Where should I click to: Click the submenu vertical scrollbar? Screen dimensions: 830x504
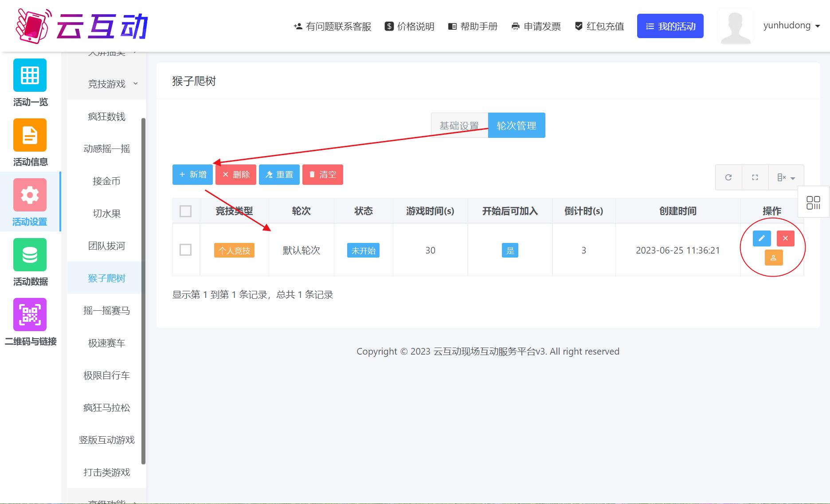click(x=143, y=291)
